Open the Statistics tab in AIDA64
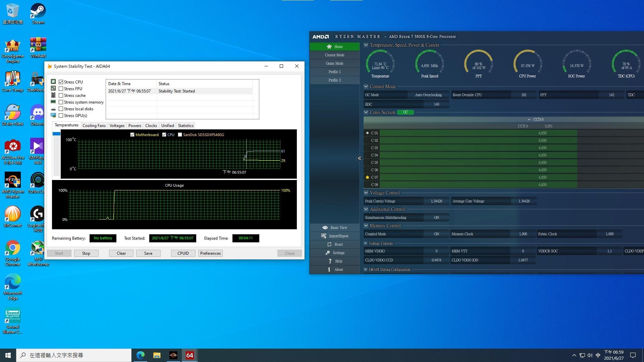Viewport: 644px width, 362px height. (185, 126)
